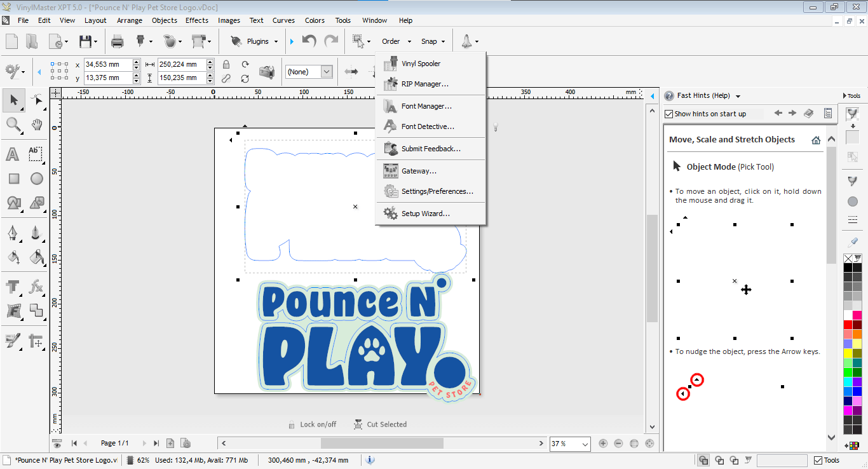Toggle Lock on/off for selection

[311, 425]
